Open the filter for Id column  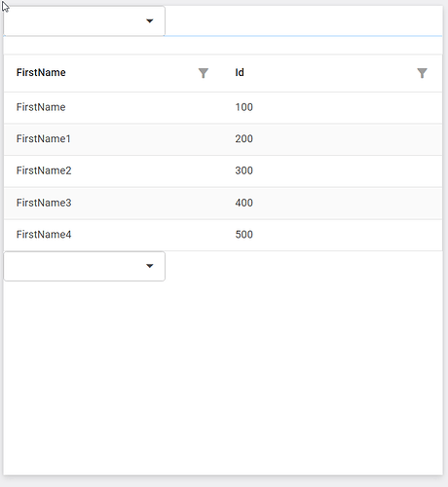pyautogui.click(x=422, y=73)
